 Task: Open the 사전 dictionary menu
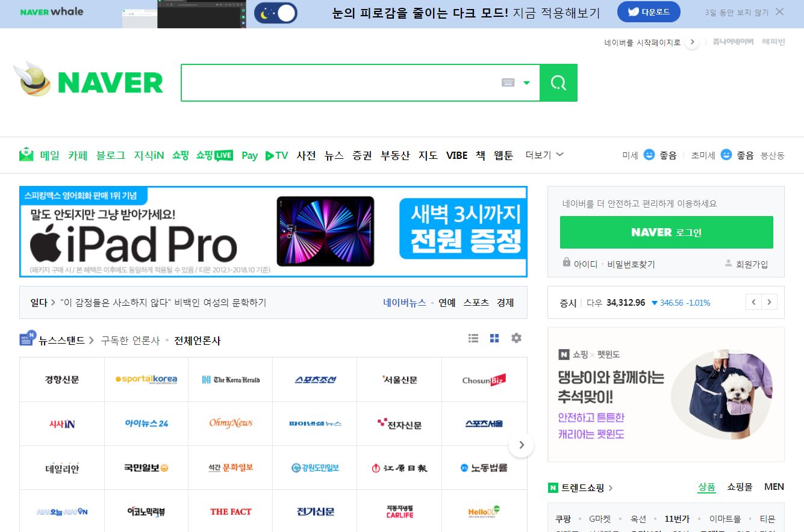(306, 155)
